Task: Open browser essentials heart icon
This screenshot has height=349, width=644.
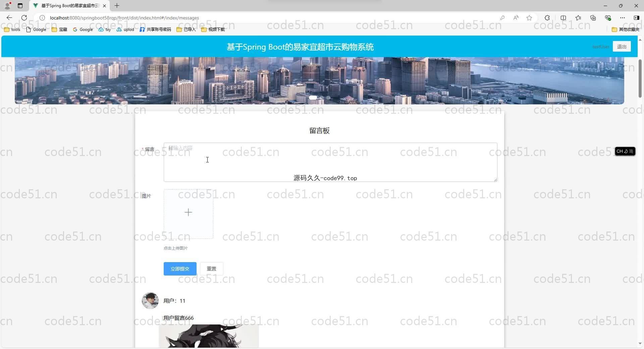Action: click(x=608, y=18)
